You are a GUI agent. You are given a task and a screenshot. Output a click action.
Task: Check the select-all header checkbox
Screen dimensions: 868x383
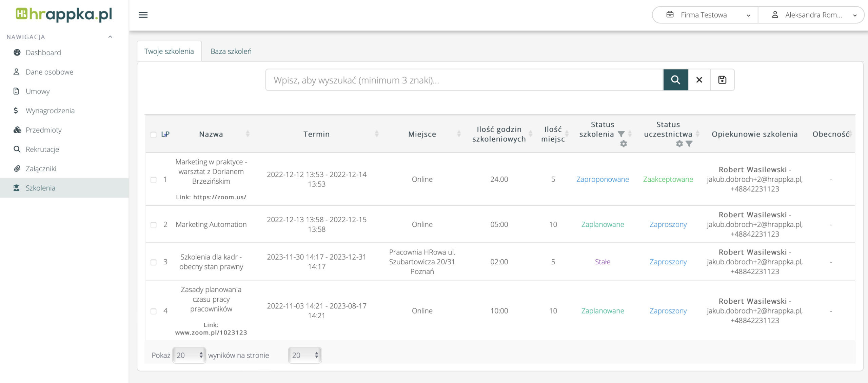pyautogui.click(x=154, y=135)
